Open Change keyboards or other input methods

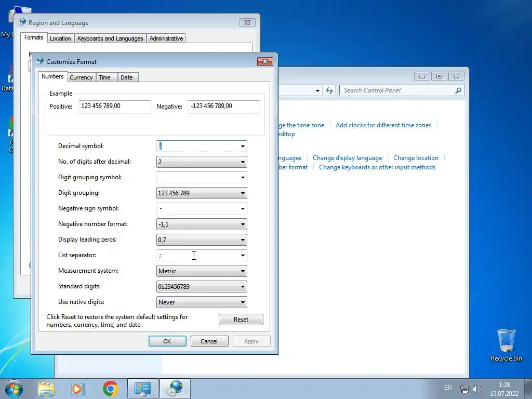click(x=377, y=167)
